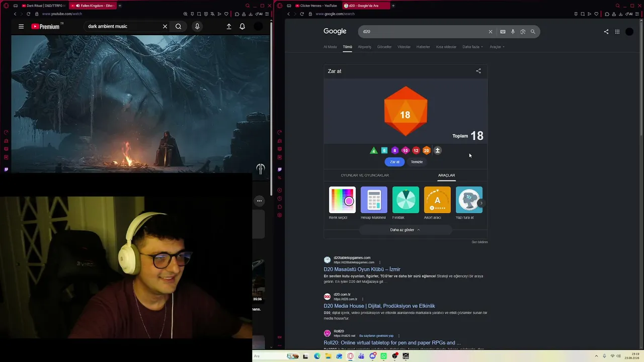
Task: Show next tools with carousel arrow
Action: pyautogui.click(x=481, y=203)
